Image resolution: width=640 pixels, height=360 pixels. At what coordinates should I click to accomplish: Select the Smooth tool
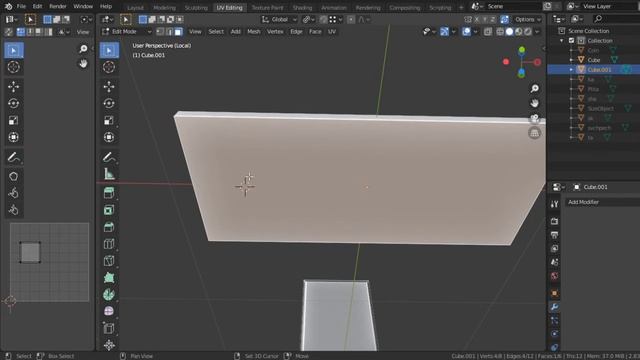[109, 311]
